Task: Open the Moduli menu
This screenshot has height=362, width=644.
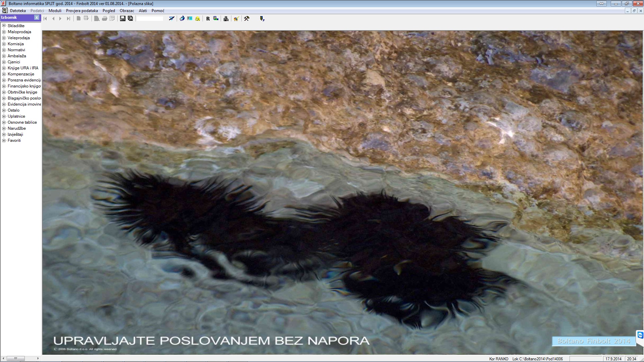Action: tap(55, 11)
